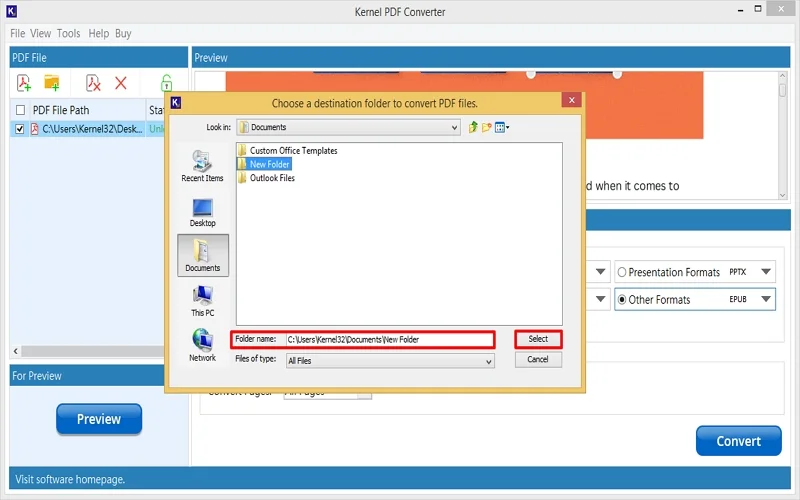This screenshot has height=500, width=800.
Task: Maximize the Kernel PDF Converter window
Action: (758, 9)
